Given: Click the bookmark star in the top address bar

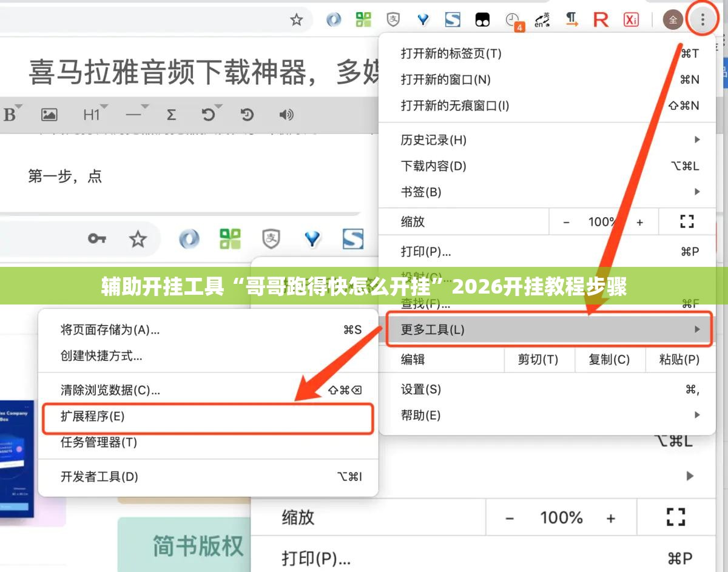Looking at the screenshot, I should (x=296, y=20).
